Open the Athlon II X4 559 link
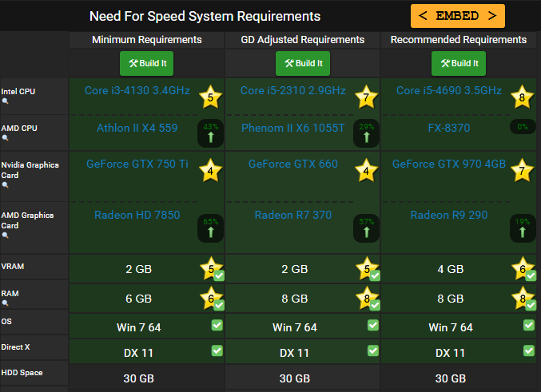The width and height of the screenshot is (541, 392). pyautogui.click(x=137, y=128)
